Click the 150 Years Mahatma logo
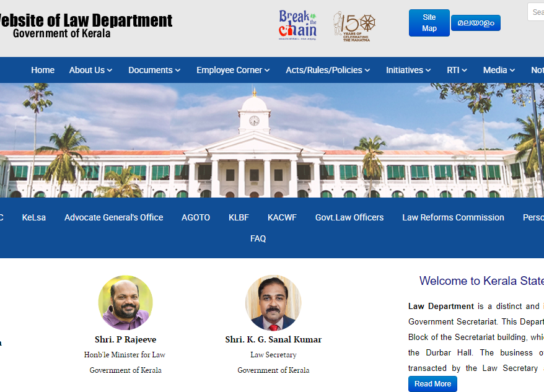The image size is (544, 392). [x=354, y=26]
